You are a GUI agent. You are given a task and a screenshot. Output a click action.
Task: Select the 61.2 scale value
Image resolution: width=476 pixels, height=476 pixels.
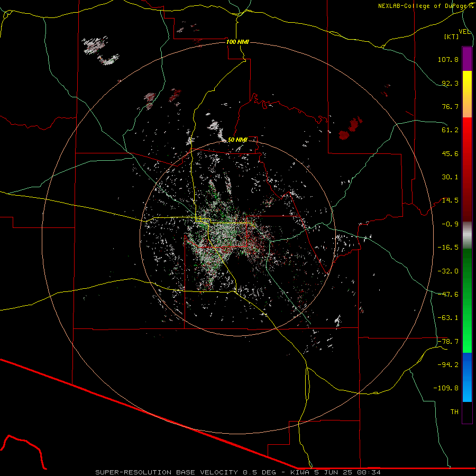click(x=450, y=130)
